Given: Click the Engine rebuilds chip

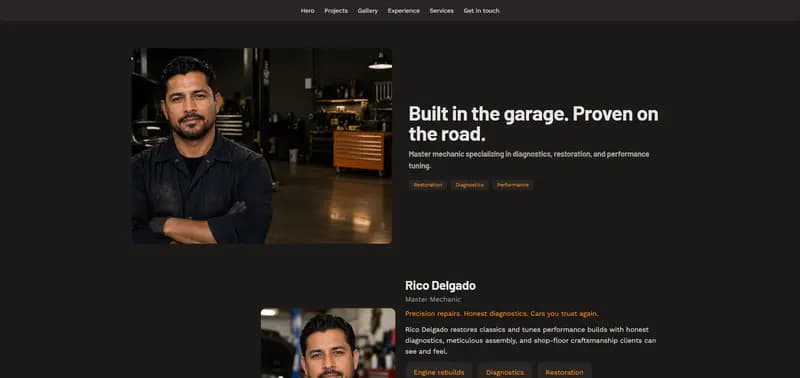Looking at the screenshot, I should (x=439, y=372).
